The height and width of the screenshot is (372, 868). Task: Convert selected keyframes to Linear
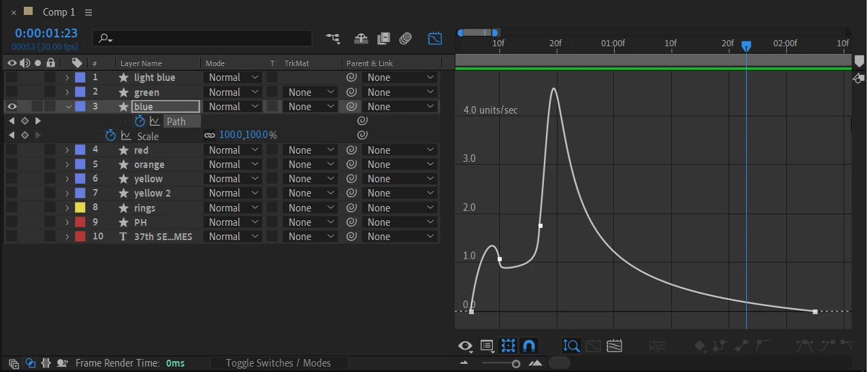tap(742, 345)
